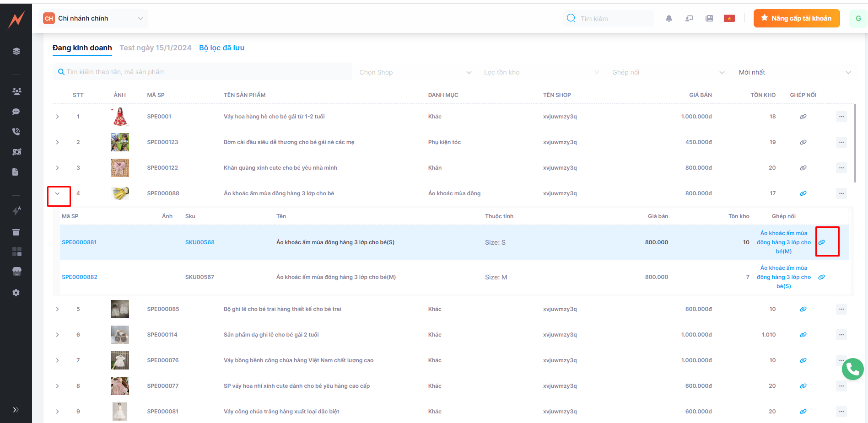
Task: Open the chat messages sidebar icon
Action: point(16,112)
